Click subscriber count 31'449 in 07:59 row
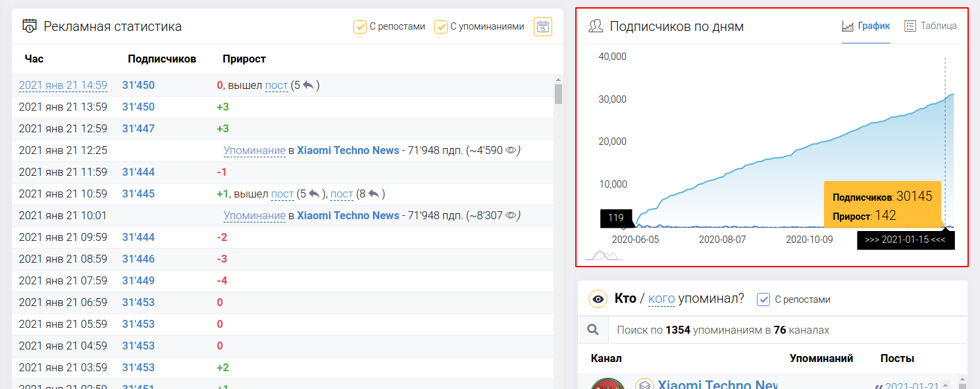 click(138, 280)
